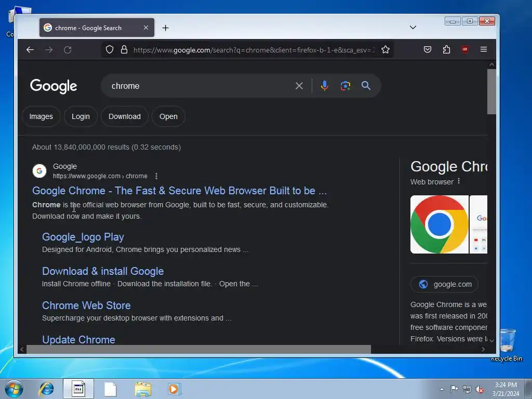This screenshot has width=532, height=399.
Task: Open the three-dot menu beside google.com › chrome
Action: [x=156, y=176]
